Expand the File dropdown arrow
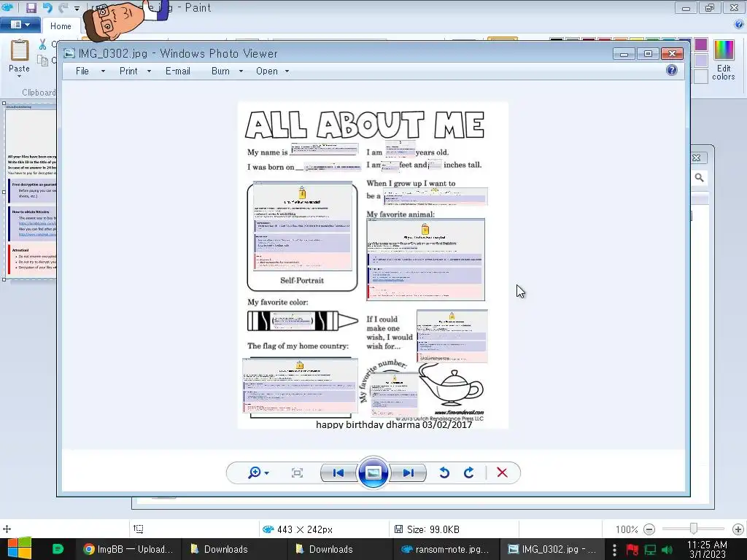Image resolution: width=747 pixels, height=560 pixels. click(x=103, y=71)
